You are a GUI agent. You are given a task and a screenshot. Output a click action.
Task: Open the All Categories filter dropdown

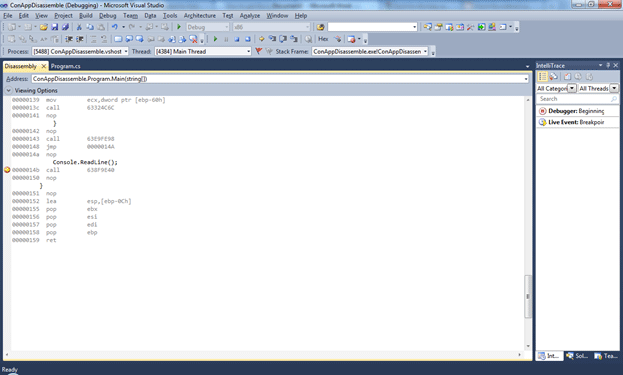tap(572, 88)
